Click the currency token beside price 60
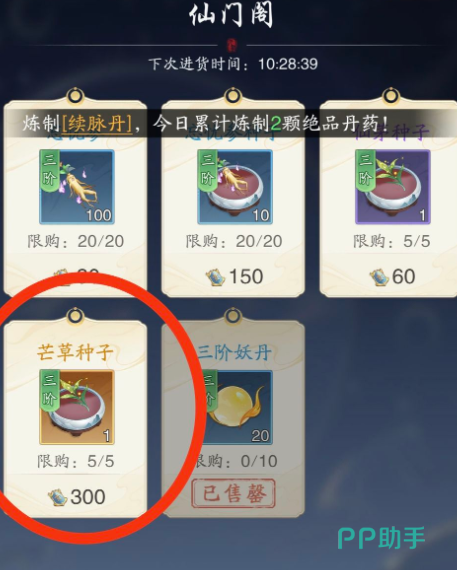457x570 pixels. pos(379,277)
